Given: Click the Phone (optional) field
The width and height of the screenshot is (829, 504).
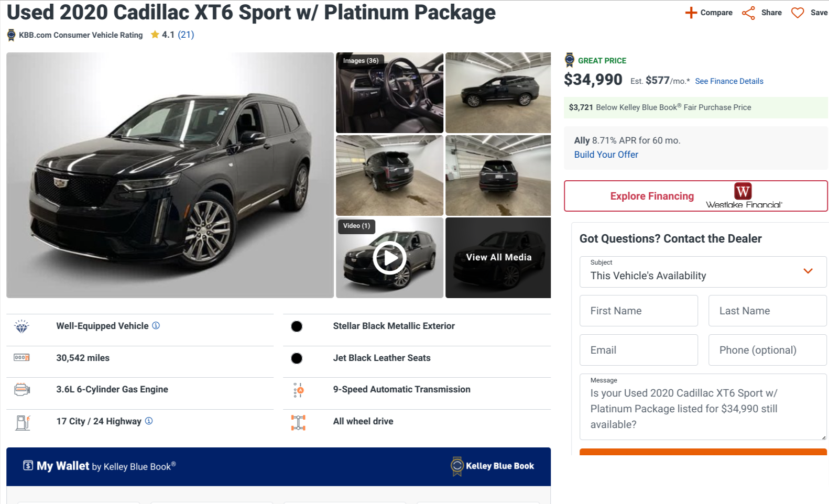Looking at the screenshot, I should [x=767, y=350].
